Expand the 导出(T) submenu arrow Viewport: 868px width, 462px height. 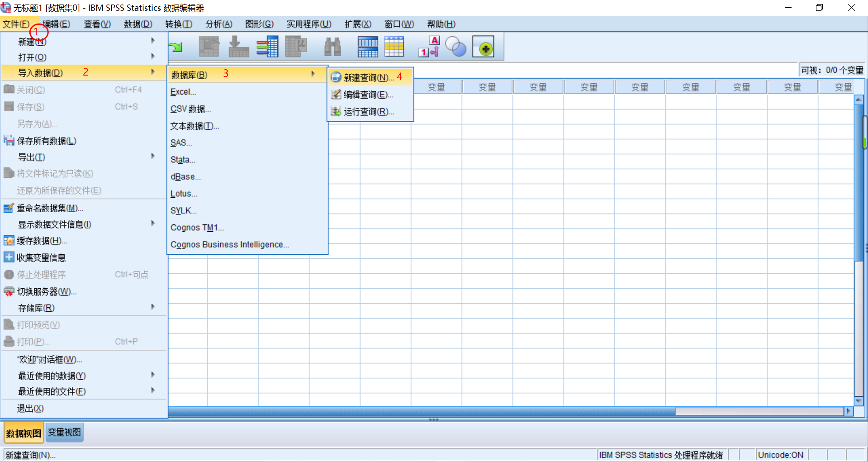[x=153, y=156]
